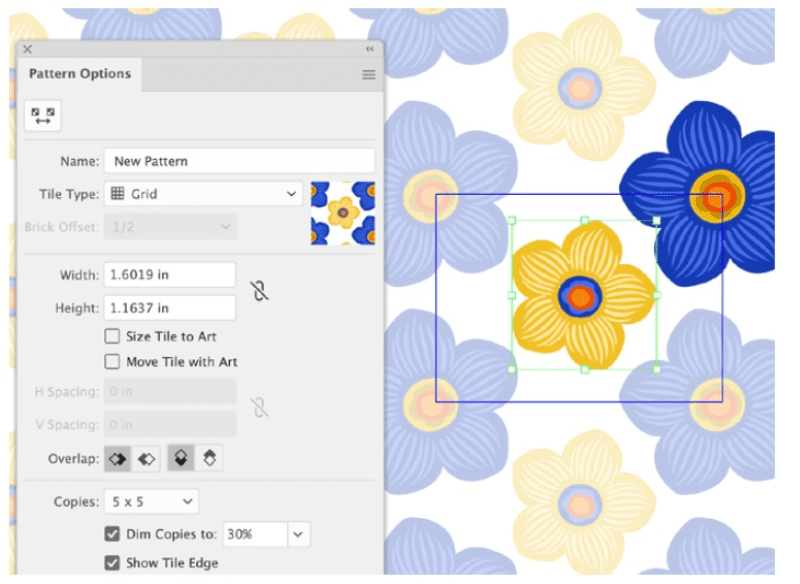Toggle the width and height proportion link

[x=259, y=291]
